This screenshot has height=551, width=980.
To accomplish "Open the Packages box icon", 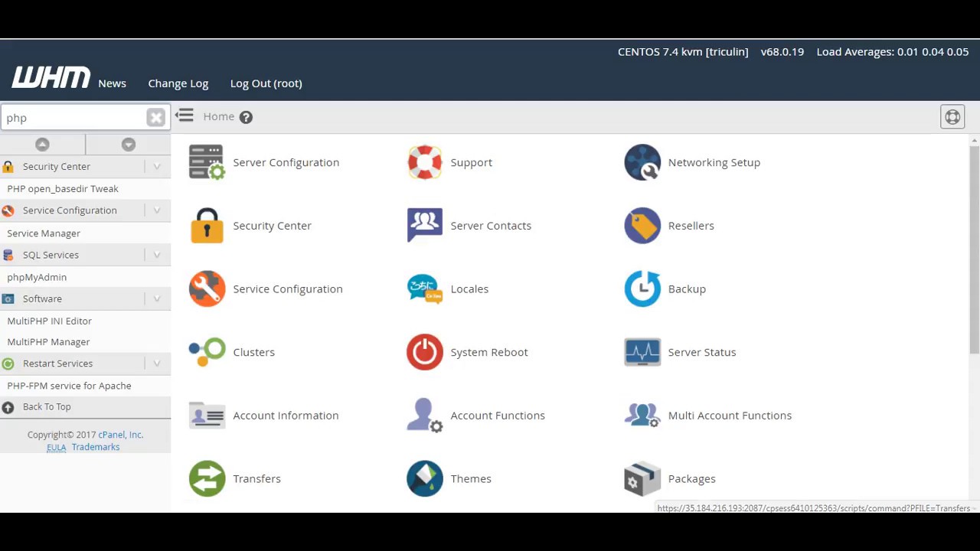I will click(x=642, y=478).
